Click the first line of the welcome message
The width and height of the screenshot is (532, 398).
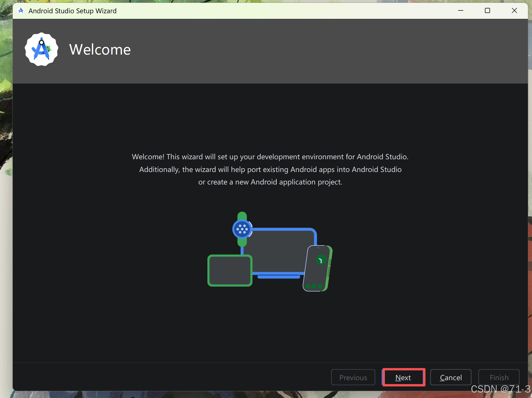click(x=270, y=157)
